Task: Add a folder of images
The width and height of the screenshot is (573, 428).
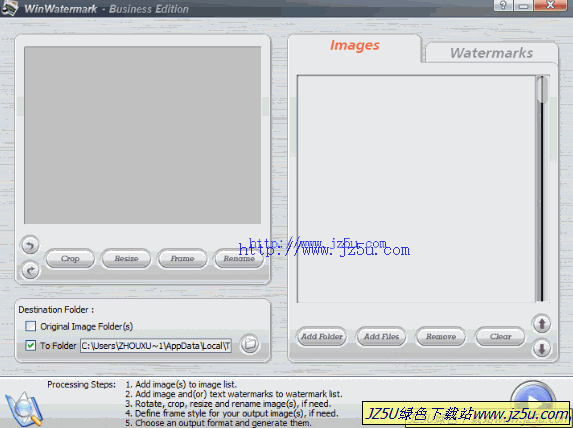Action: 322,336
